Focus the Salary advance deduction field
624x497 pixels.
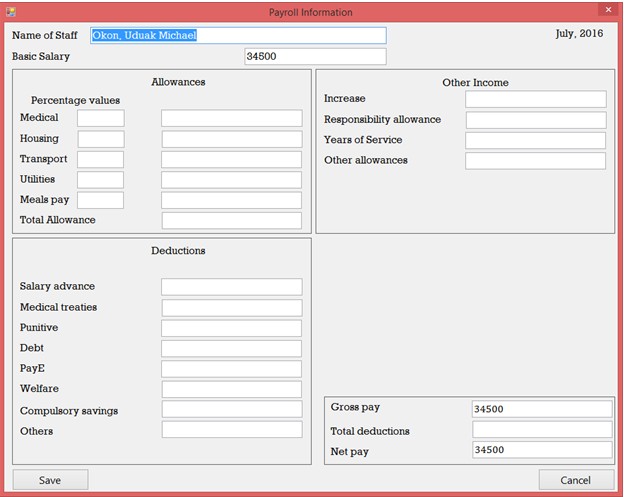[x=232, y=287]
